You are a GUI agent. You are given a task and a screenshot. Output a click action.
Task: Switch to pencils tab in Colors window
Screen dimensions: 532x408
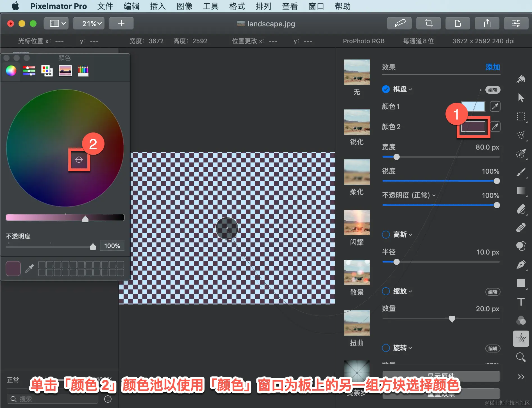coord(83,71)
